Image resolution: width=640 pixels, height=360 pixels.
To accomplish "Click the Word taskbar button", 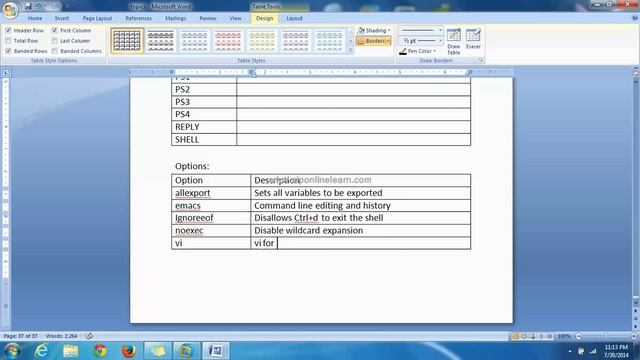I will (x=216, y=351).
